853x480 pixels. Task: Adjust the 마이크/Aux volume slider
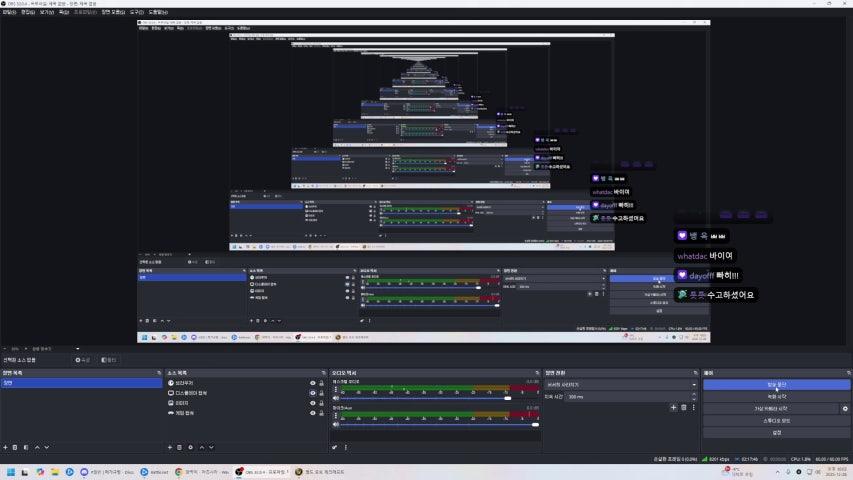point(440,424)
